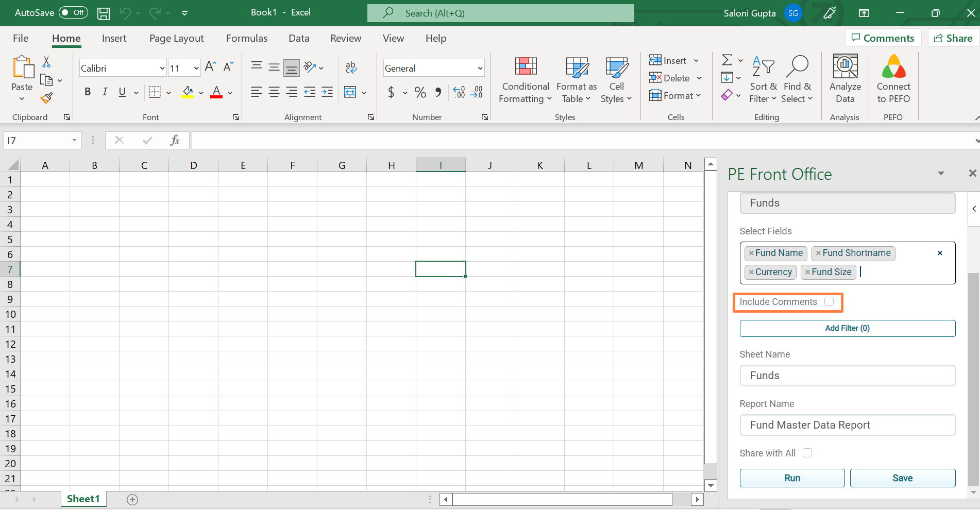This screenshot has width=980, height=510.
Task: Enable the Include Comments checkbox
Action: (829, 302)
